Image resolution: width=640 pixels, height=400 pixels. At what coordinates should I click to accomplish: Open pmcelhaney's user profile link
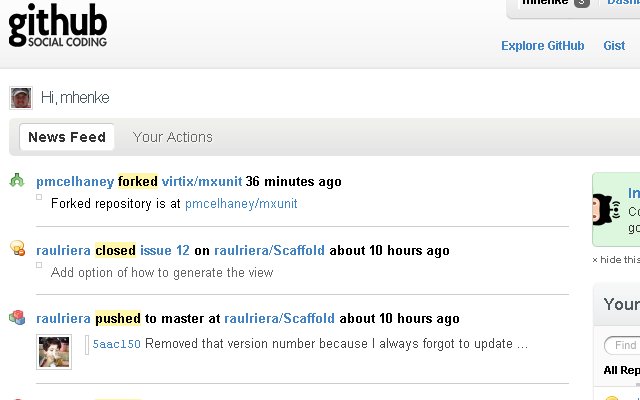click(75, 182)
